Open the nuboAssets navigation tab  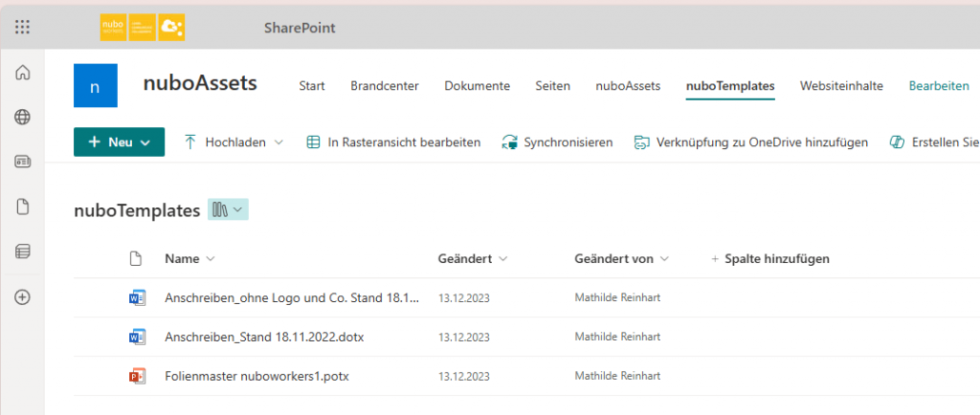628,86
